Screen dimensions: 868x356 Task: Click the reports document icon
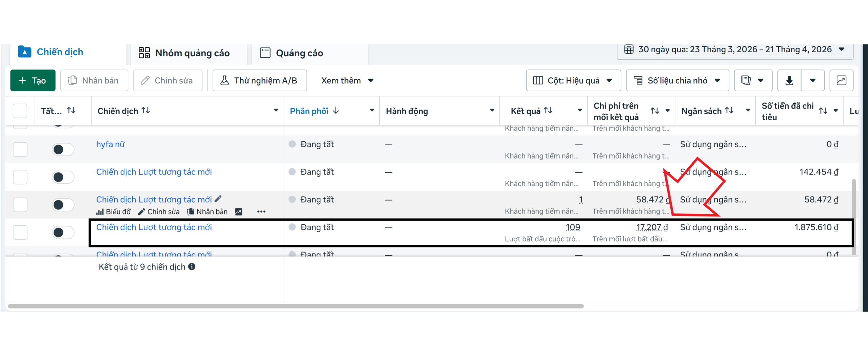(x=746, y=80)
